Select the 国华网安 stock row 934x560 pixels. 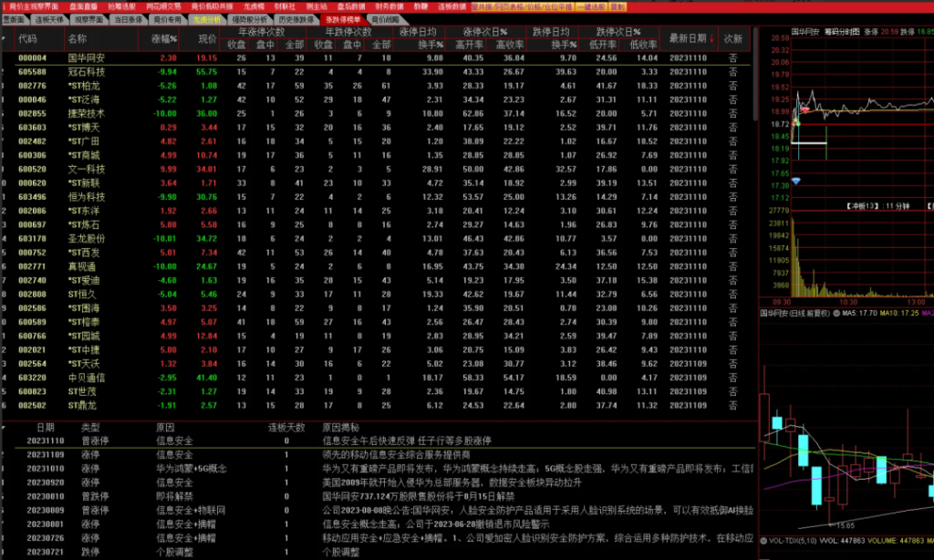pyautogui.click(x=87, y=57)
